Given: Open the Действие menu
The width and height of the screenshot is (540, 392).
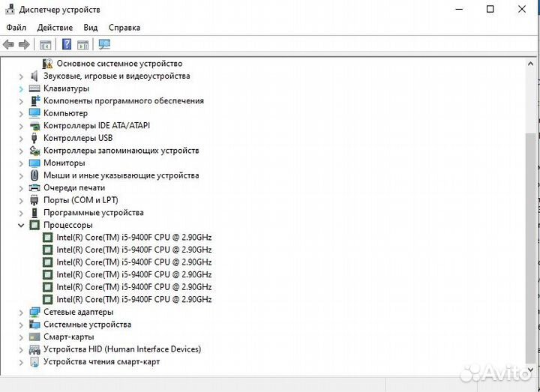Looking at the screenshot, I should pos(55,28).
